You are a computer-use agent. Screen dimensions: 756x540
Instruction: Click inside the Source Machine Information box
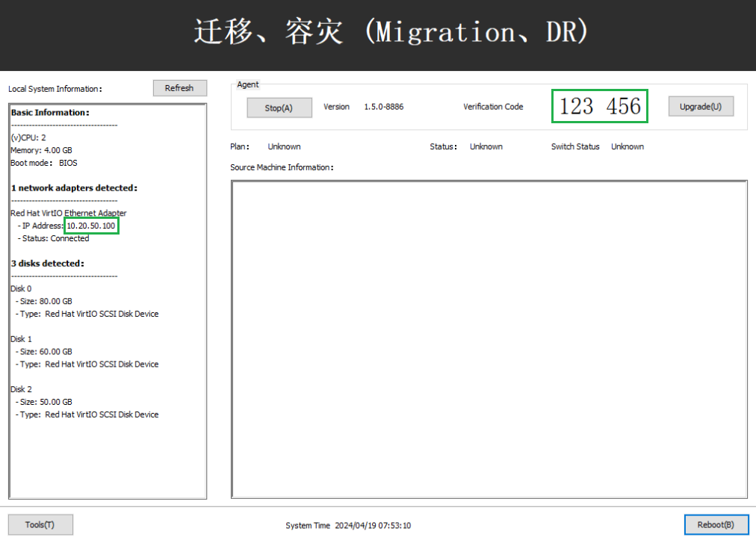[x=489, y=338]
